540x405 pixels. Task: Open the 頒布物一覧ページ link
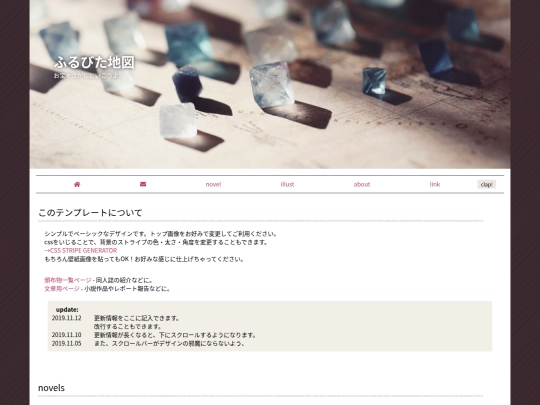(68, 280)
